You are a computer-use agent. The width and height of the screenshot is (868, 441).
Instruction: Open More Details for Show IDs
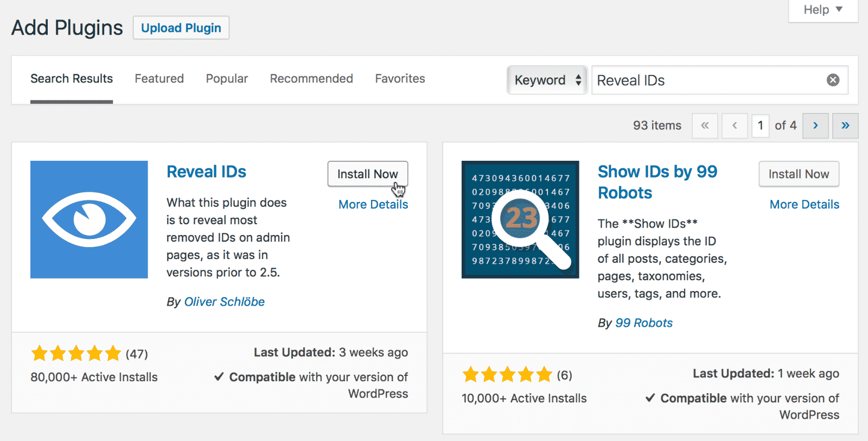coord(805,204)
